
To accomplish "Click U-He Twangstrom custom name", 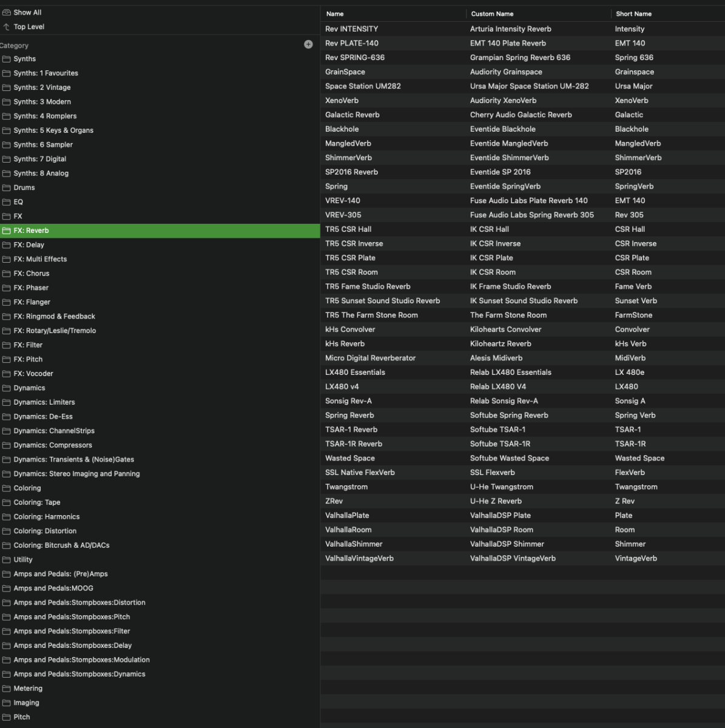I will point(502,487).
